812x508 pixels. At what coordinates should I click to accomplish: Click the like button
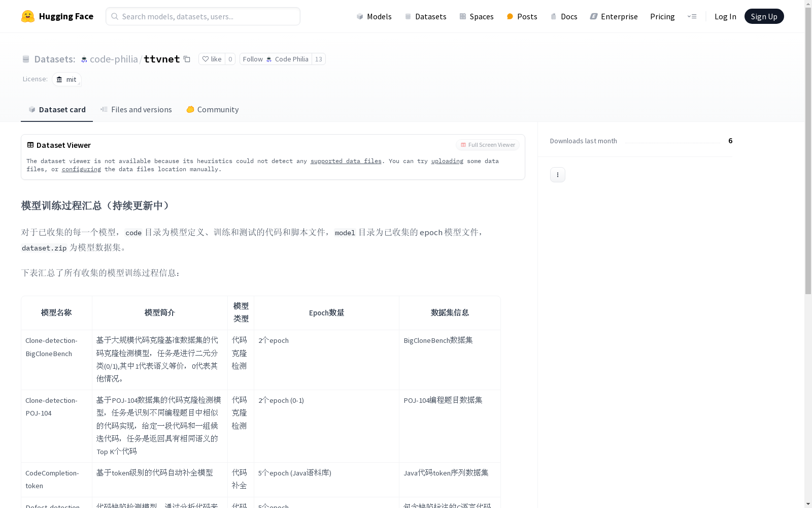[x=212, y=59]
